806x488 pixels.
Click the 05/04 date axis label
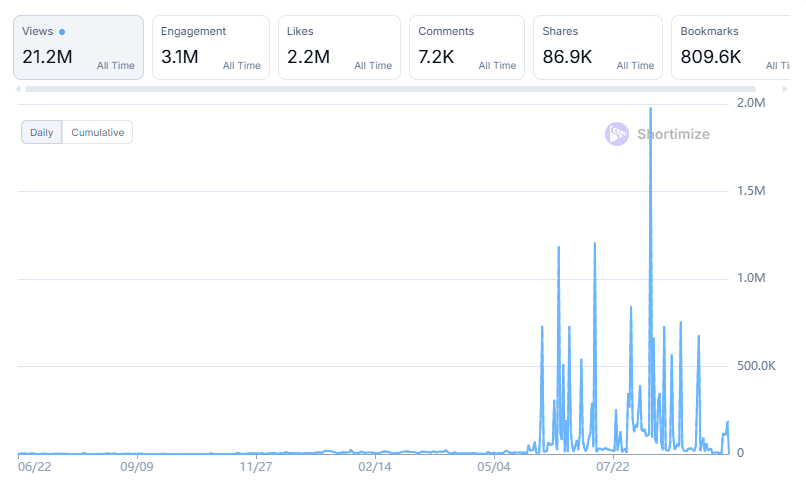(494, 466)
